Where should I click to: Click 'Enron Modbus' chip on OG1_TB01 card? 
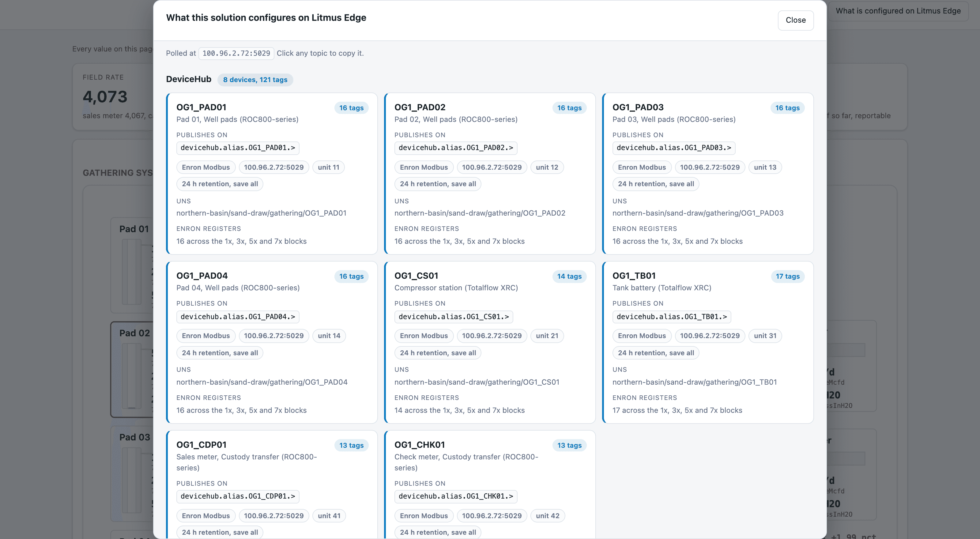point(642,335)
